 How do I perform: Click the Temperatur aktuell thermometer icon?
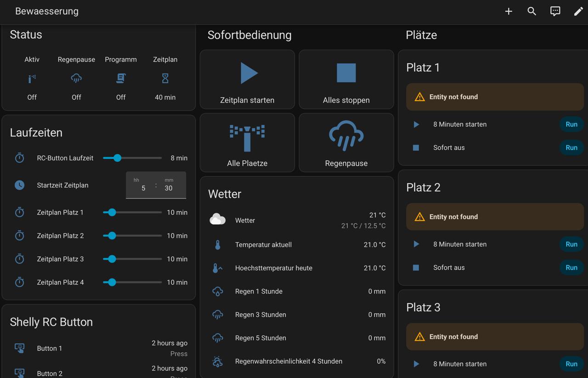point(218,245)
